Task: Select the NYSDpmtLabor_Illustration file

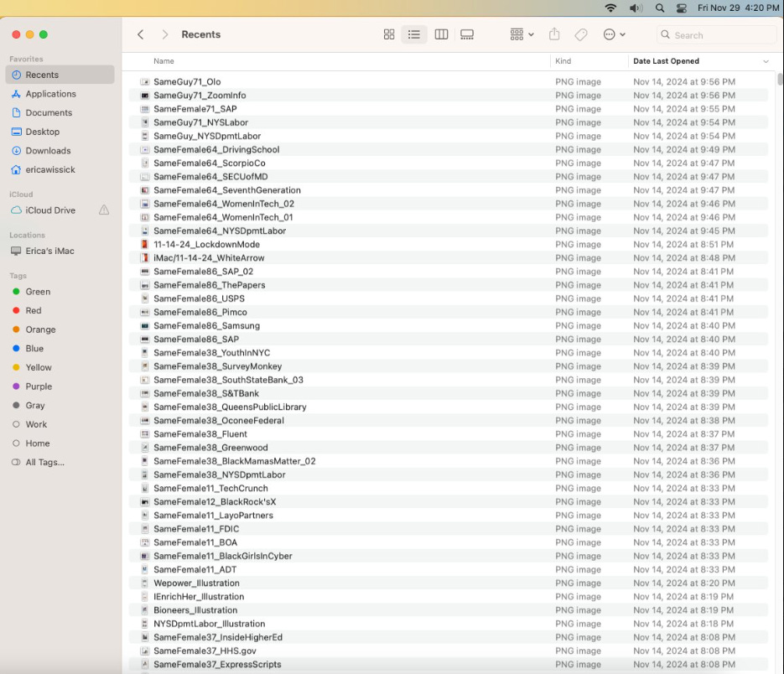Action: (449, 624)
